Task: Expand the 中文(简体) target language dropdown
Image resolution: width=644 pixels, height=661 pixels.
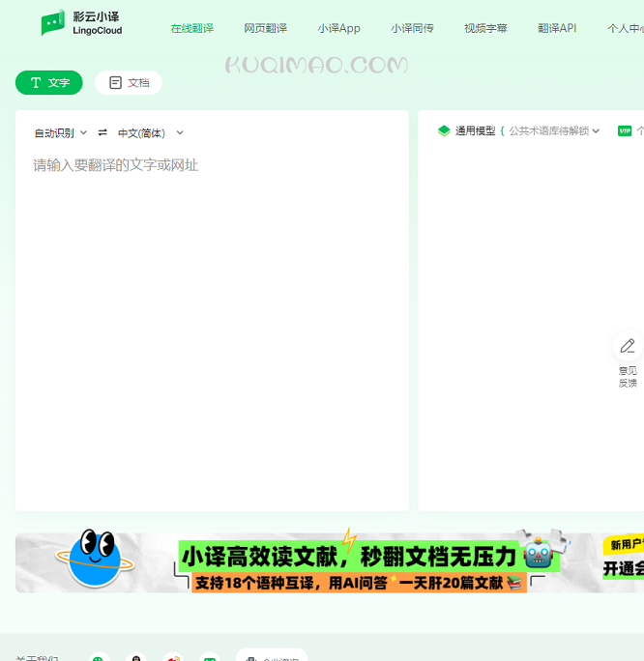Action: pos(151,133)
